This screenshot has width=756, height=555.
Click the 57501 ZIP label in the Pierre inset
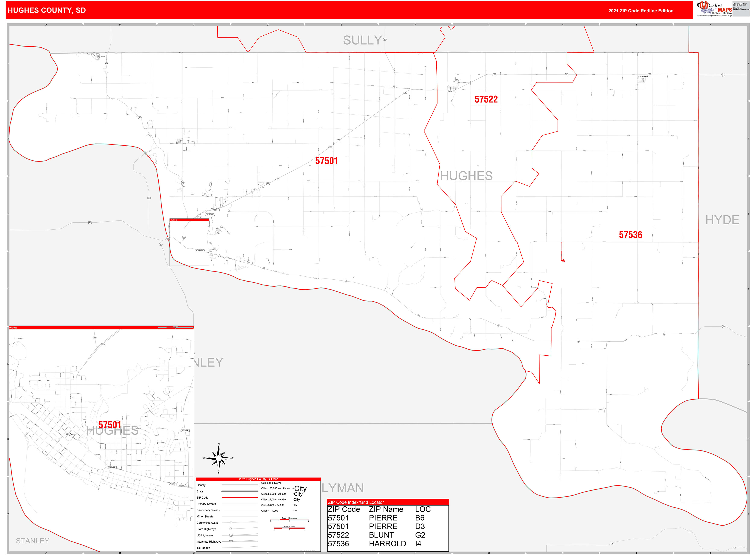coord(110,425)
